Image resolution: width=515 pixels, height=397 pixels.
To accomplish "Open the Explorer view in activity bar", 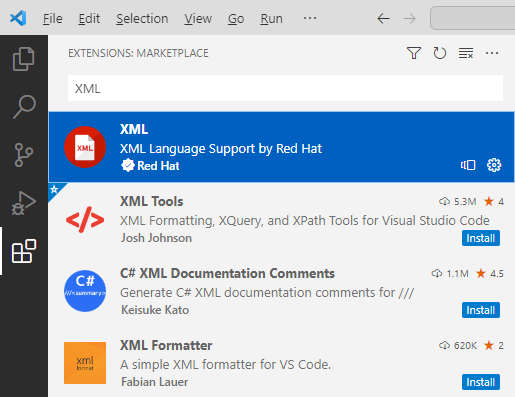I will (23, 59).
